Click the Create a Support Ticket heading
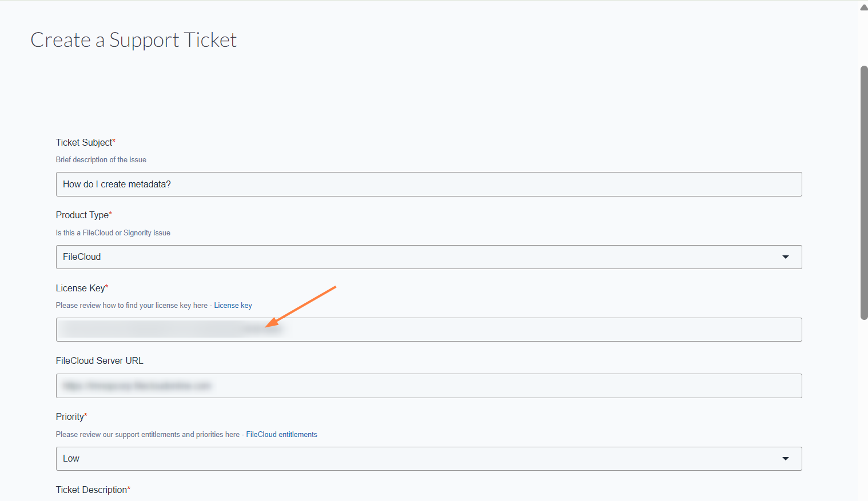 (133, 40)
